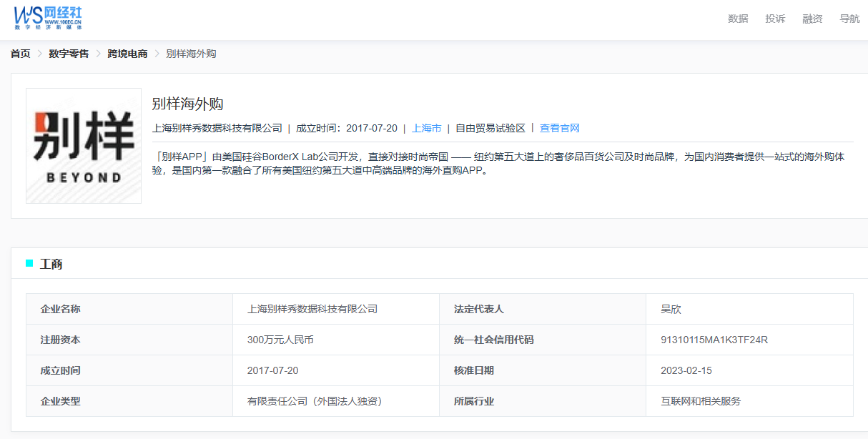868x439 pixels.
Task: Click the chevron arrow after 跨境电商 breadcrumb
Action: pyautogui.click(x=157, y=54)
